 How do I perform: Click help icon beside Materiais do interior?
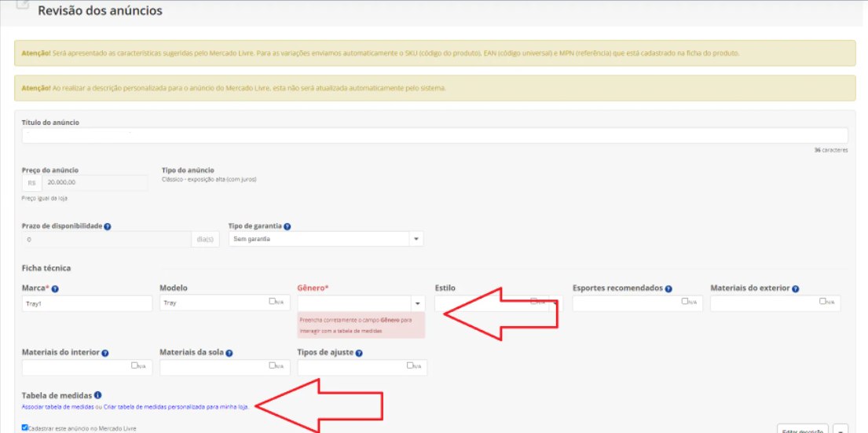pos(105,354)
